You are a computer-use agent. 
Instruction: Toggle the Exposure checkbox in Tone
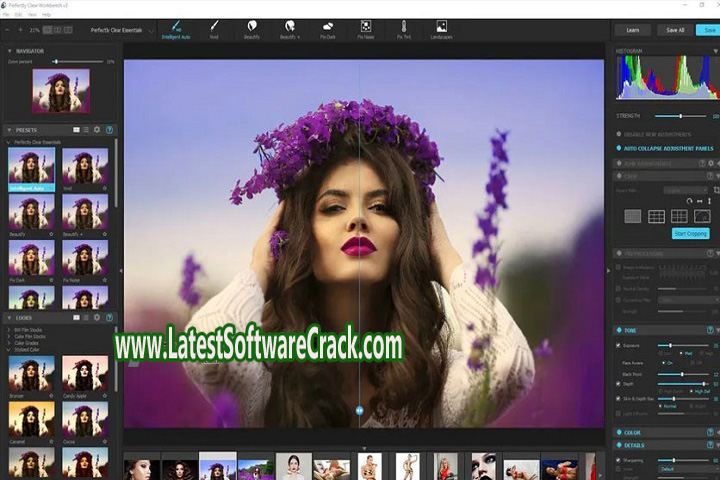(x=619, y=345)
